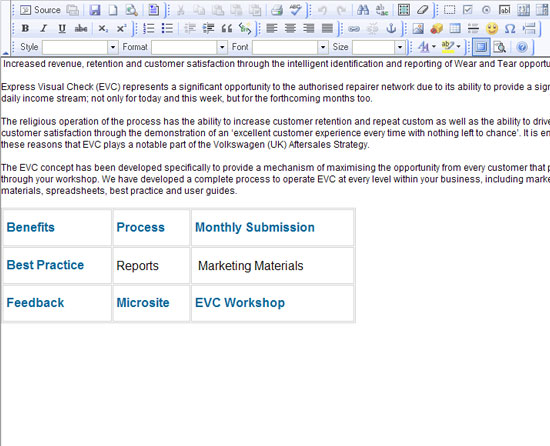Image resolution: width=550 pixels, height=446 pixels.
Task: Open the Format dropdown list
Action: click(x=222, y=47)
